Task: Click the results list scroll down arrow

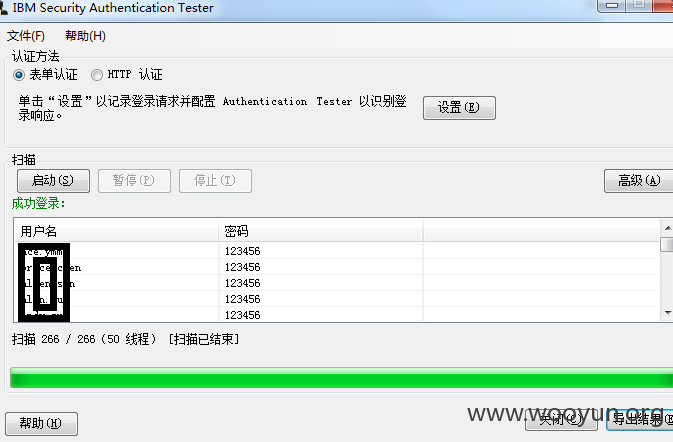Action: [668, 313]
